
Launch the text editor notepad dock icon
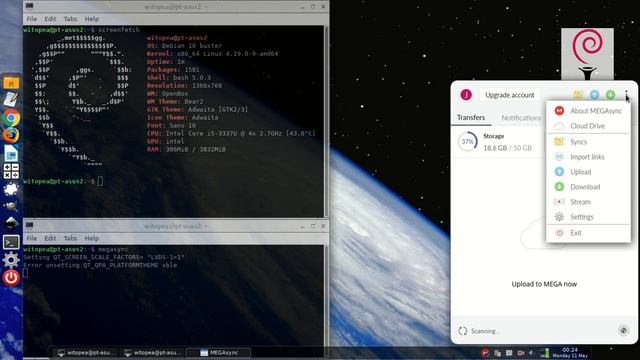point(11,100)
